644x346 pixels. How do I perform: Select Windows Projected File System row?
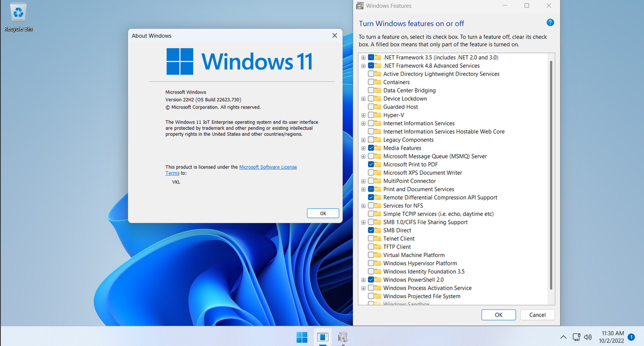[x=422, y=296]
